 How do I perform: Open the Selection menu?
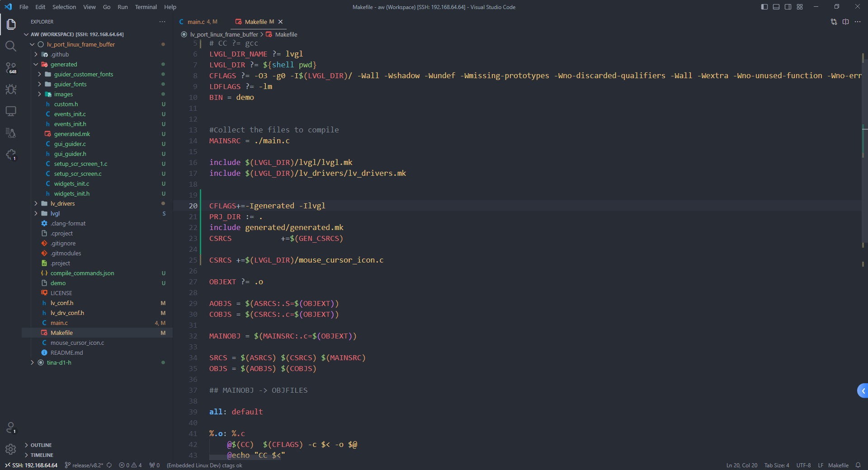pyautogui.click(x=64, y=7)
